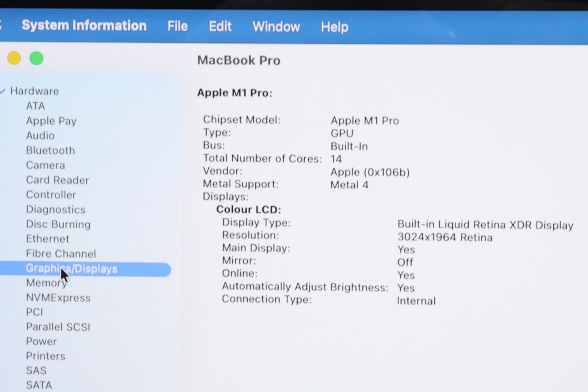Viewport: 588px width, 392px height.
Task: Show Power information in sidebar
Action: 41,341
